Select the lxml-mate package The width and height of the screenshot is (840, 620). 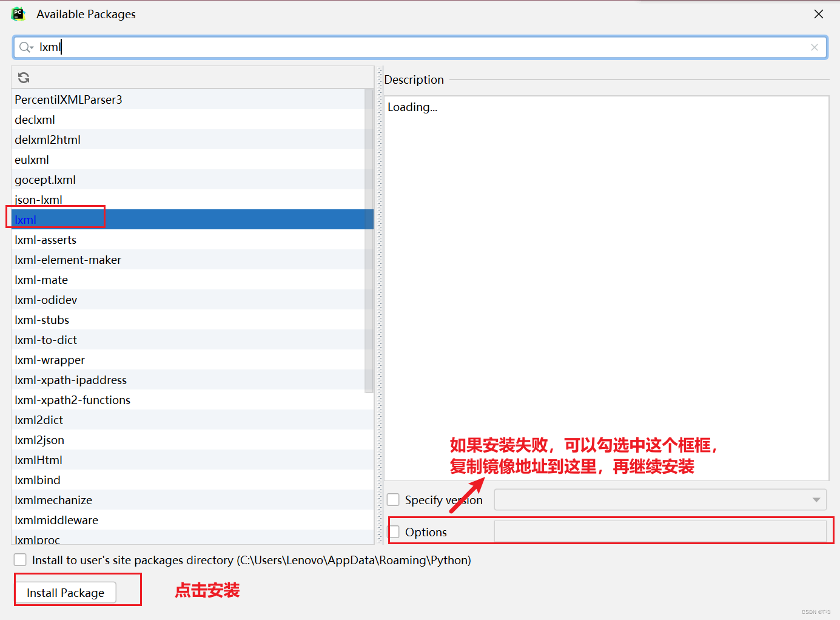(x=188, y=280)
